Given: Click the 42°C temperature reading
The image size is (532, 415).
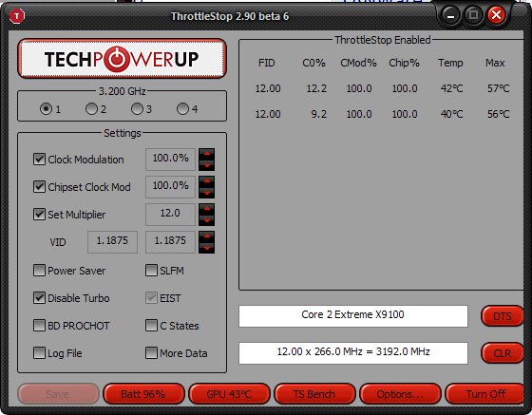Looking at the screenshot, I should (451, 88).
